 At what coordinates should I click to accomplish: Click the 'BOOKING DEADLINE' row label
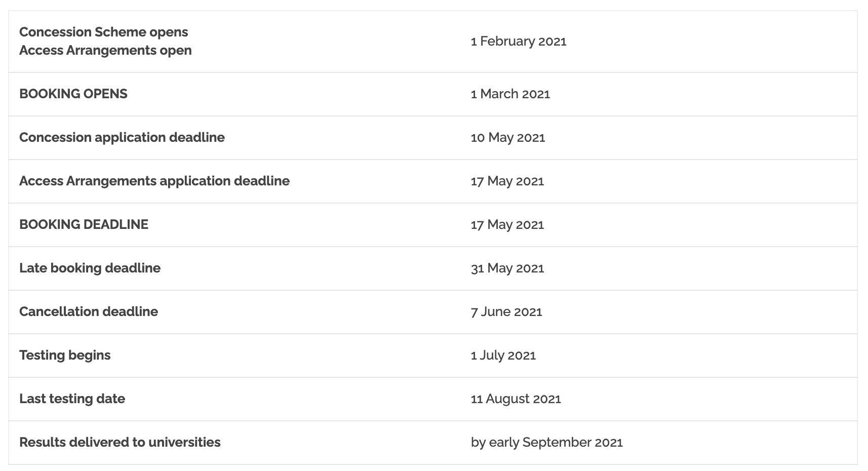[84, 224]
